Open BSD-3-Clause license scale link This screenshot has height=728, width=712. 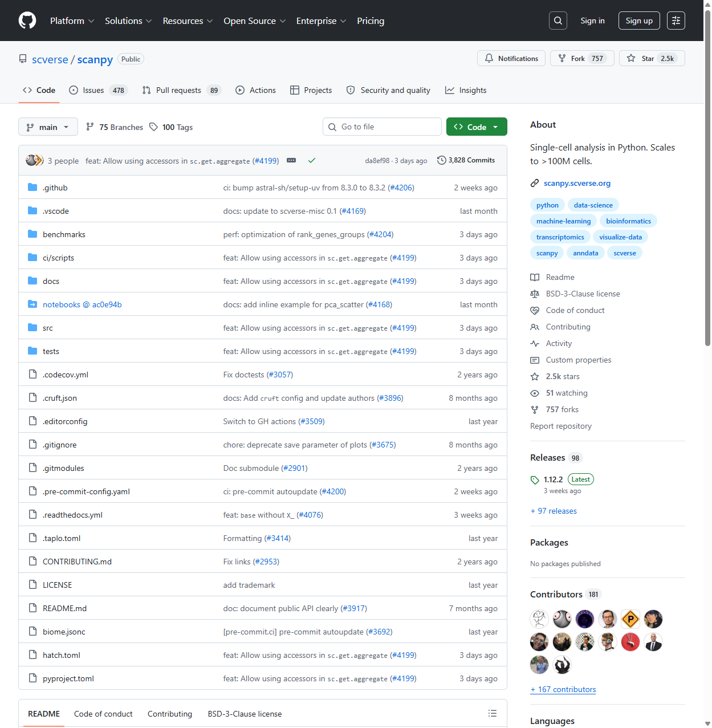pyautogui.click(x=575, y=294)
